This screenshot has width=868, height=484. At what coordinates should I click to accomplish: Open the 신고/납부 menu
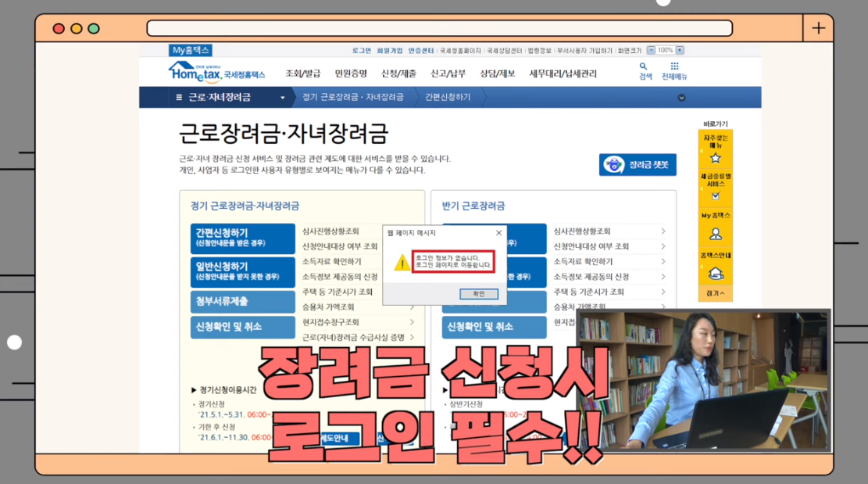[448, 73]
